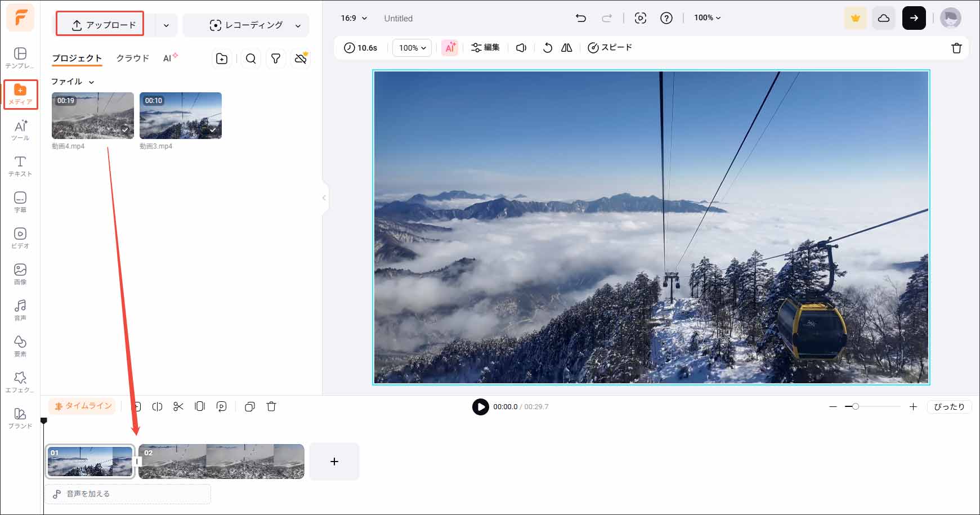Switch to the プロジェクト tab
980x515 pixels.
click(x=77, y=58)
